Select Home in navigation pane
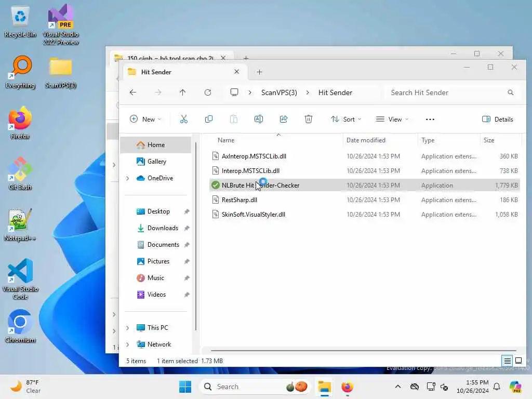This screenshot has height=399, width=532. (x=155, y=145)
